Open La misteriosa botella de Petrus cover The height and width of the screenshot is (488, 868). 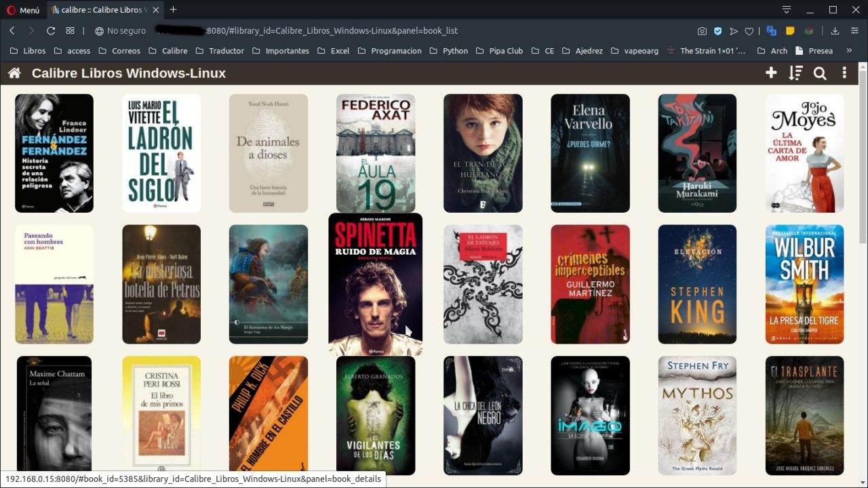[161, 285]
